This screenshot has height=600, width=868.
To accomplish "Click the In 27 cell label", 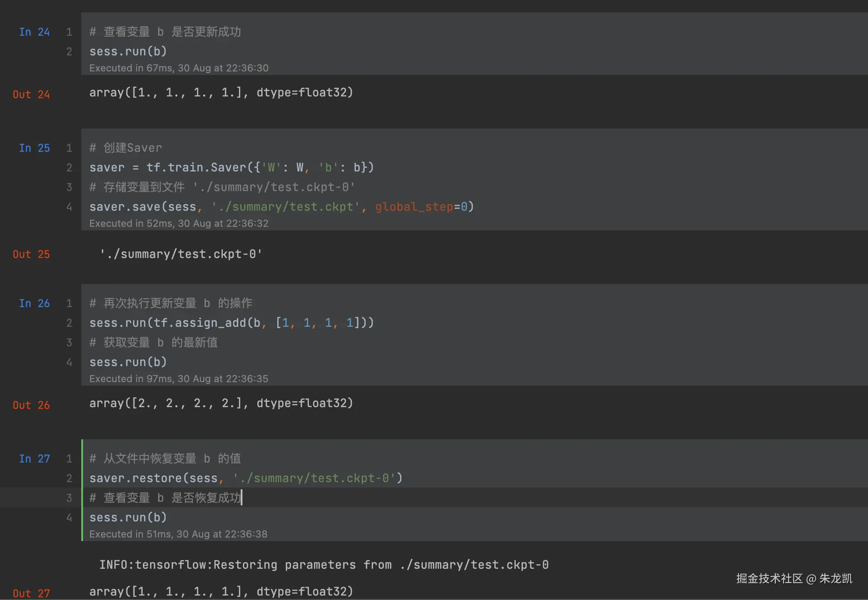I will pos(34,459).
